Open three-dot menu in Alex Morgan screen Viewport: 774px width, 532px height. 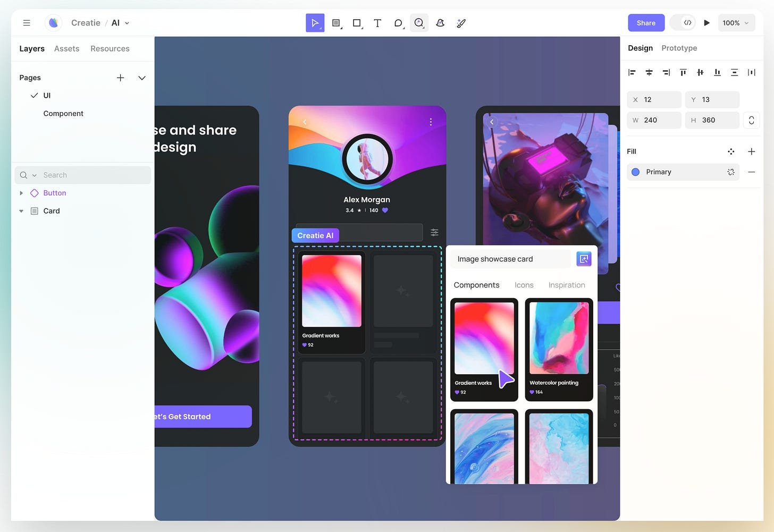point(431,122)
